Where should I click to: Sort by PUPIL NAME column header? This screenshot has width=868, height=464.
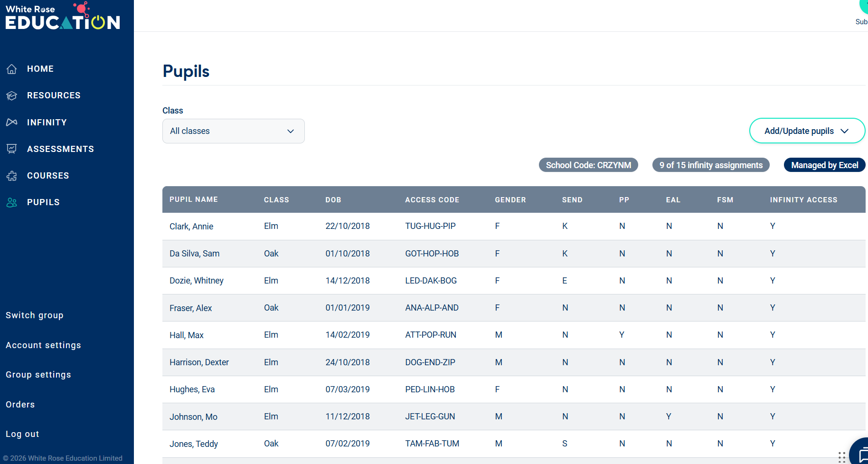(x=194, y=199)
